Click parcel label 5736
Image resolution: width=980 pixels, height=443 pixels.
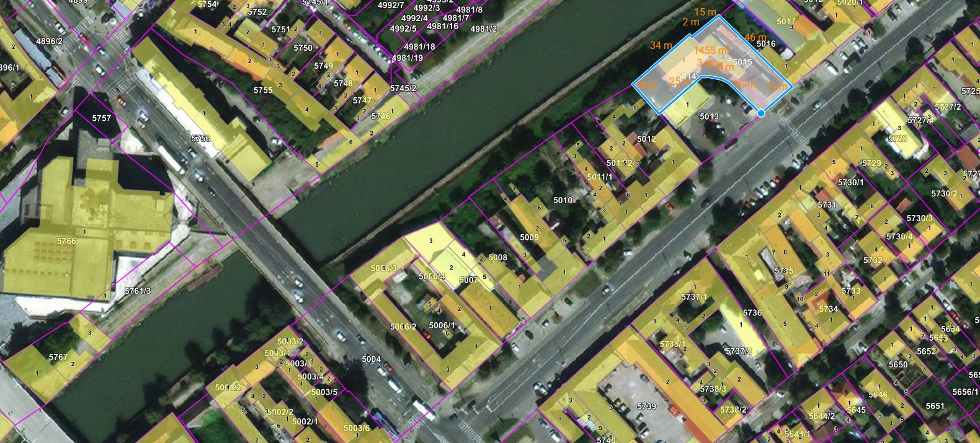(x=752, y=313)
